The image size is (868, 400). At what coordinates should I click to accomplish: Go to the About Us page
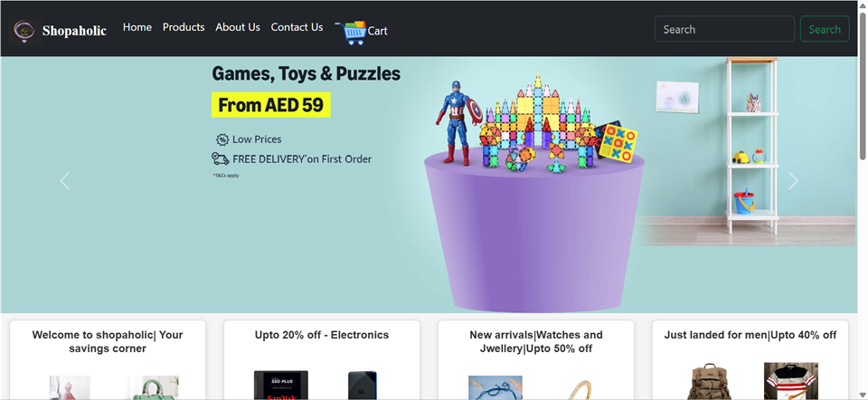coord(238,27)
